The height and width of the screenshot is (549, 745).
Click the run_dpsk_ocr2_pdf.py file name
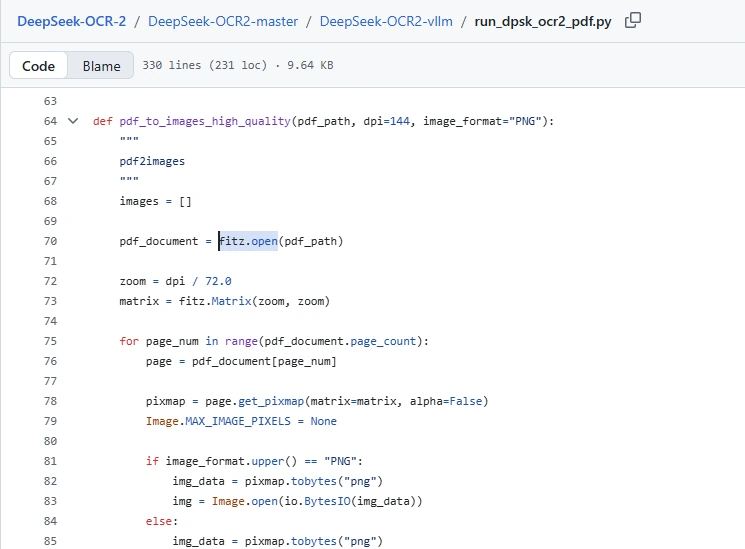tap(543, 22)
